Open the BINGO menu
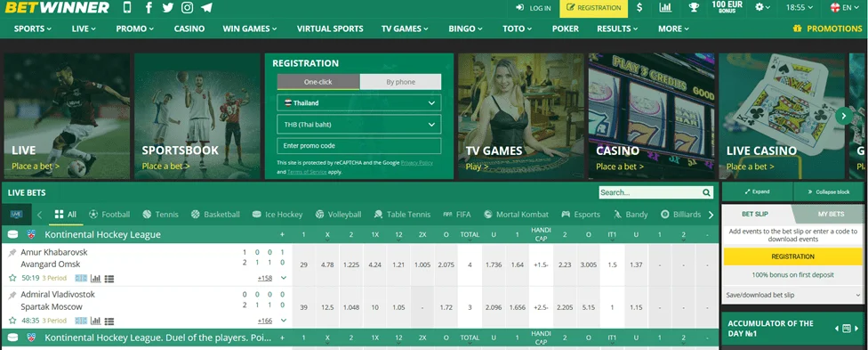Image resolution: width=868 pixels, height=350 pixels. (x=465, y=28)
